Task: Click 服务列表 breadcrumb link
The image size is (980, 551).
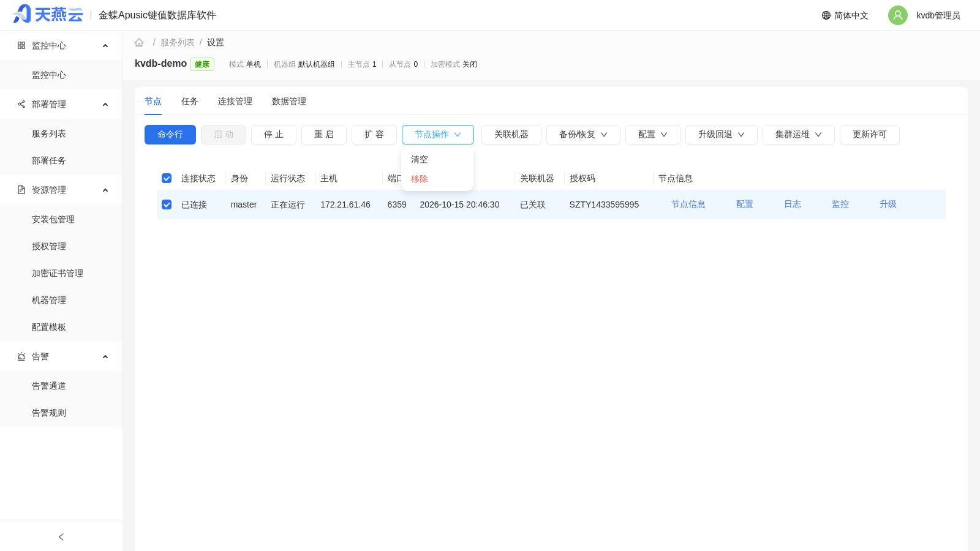Action: (x=178, y=42)
